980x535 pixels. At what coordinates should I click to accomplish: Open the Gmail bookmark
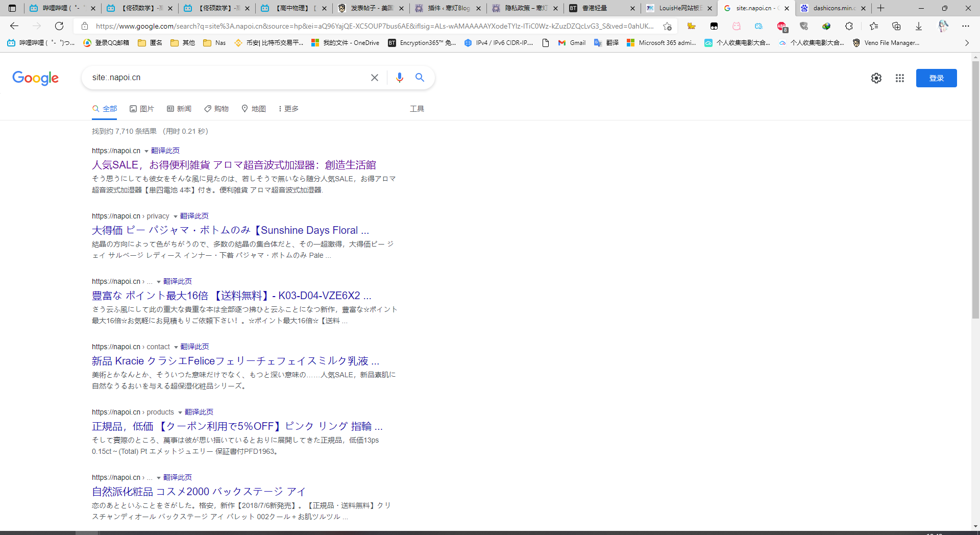[x=572, y=43]
